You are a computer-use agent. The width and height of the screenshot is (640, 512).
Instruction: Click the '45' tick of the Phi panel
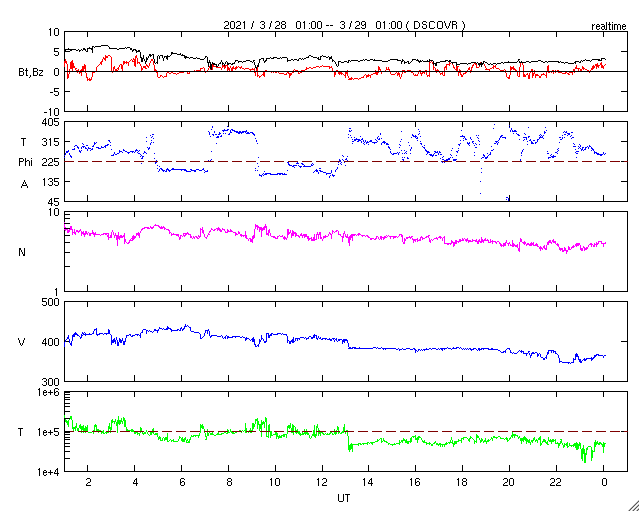pos(55,202)
